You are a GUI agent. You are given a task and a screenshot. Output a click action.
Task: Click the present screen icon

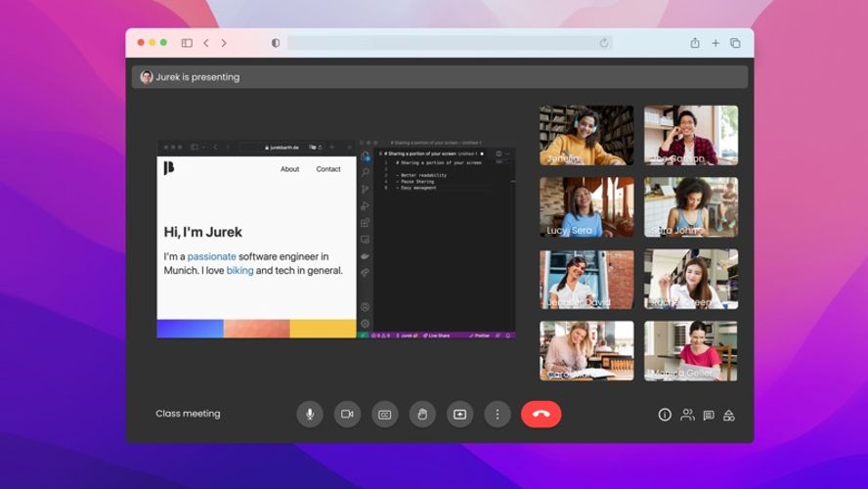(x=459, y=414)
